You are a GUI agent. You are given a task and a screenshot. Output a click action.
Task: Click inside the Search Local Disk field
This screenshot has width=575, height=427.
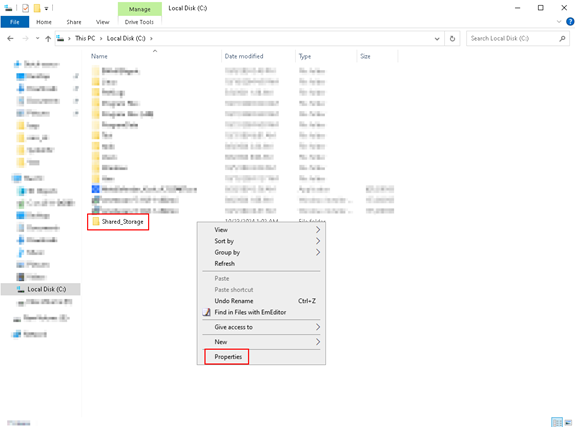(512, 39)
